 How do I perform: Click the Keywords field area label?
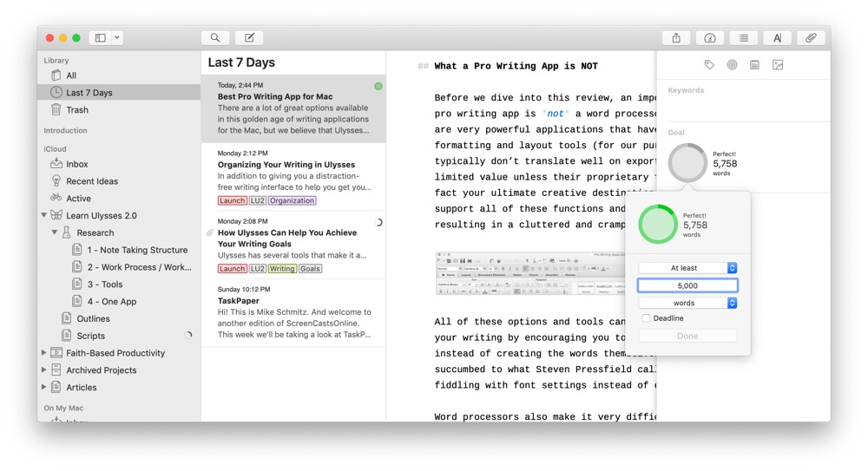pos(686,90)
